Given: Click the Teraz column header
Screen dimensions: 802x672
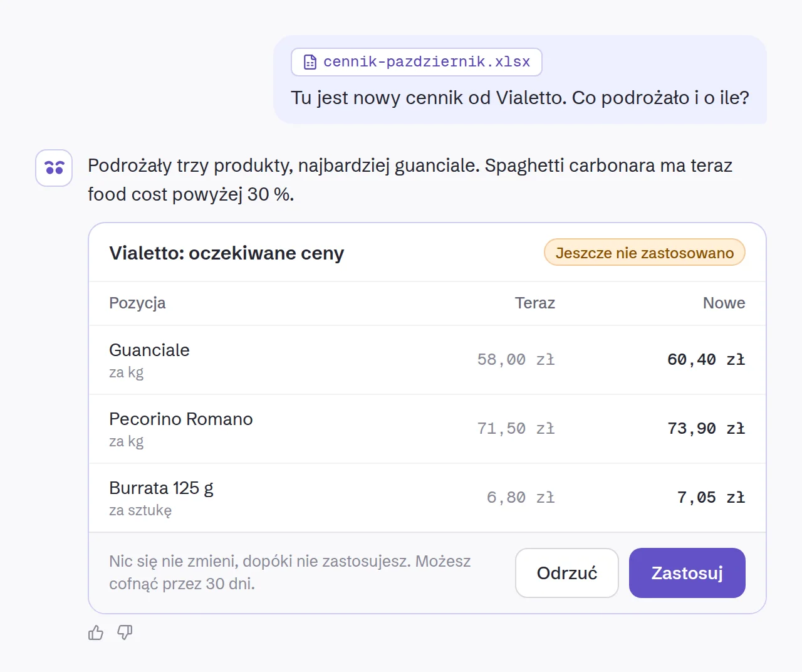Looking at the screenshot, I should coord(535,303).
